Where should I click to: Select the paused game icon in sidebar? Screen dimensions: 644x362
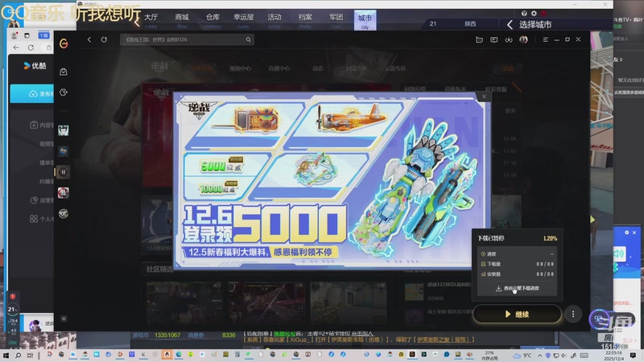64,172
